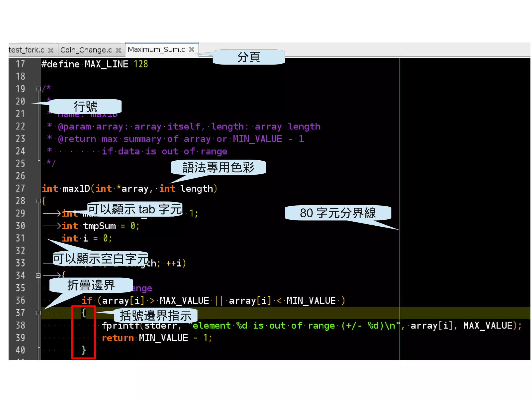The image size is (532, 399).
Task: Place cursor on the highlighted opening brace
Action: tap(84, 313)
